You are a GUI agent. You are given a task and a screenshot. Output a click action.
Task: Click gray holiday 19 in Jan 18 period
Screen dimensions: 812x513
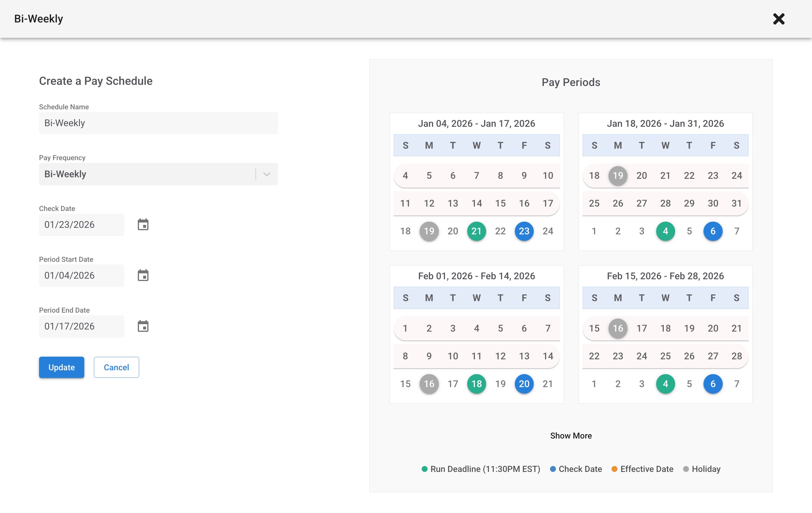[617, 176]
